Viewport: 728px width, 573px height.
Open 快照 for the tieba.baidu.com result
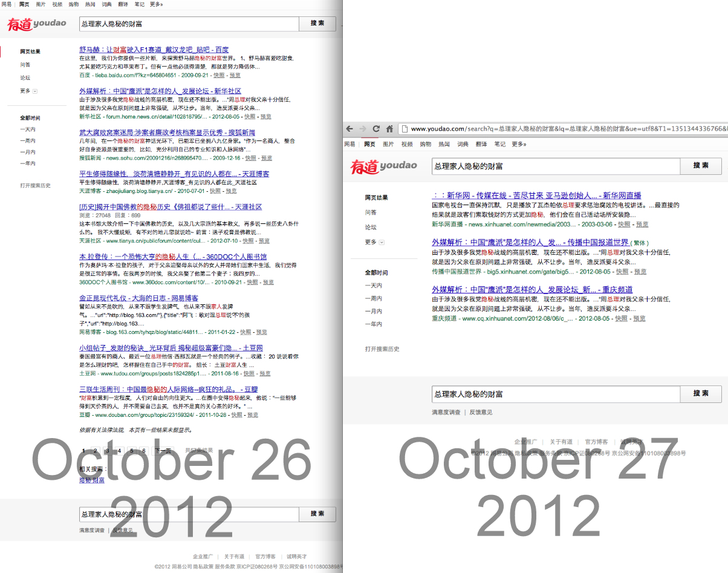point(219,76)
